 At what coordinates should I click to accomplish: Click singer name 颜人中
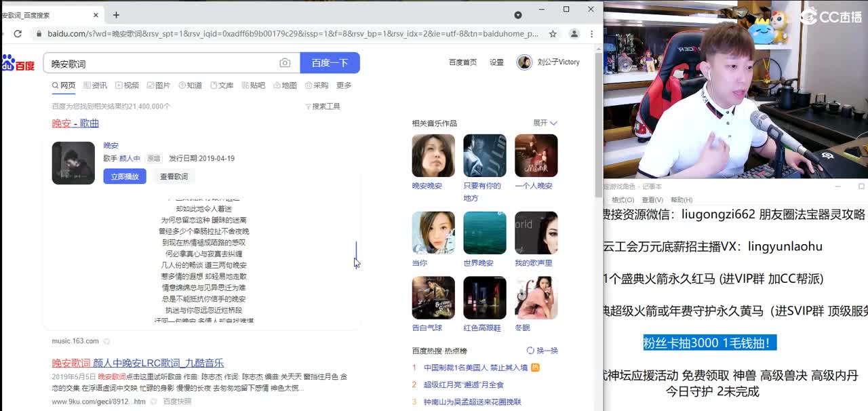click(130, 159)
